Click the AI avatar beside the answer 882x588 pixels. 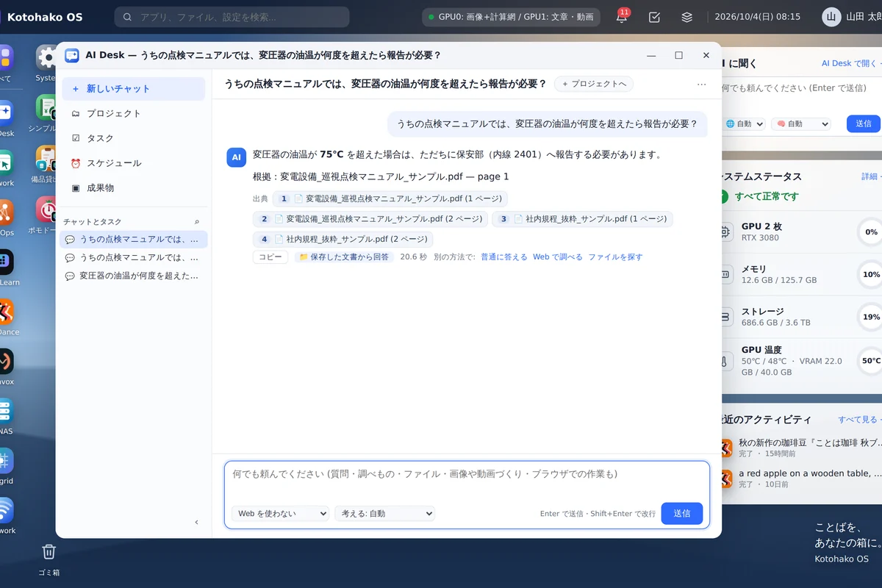[236, 157]
